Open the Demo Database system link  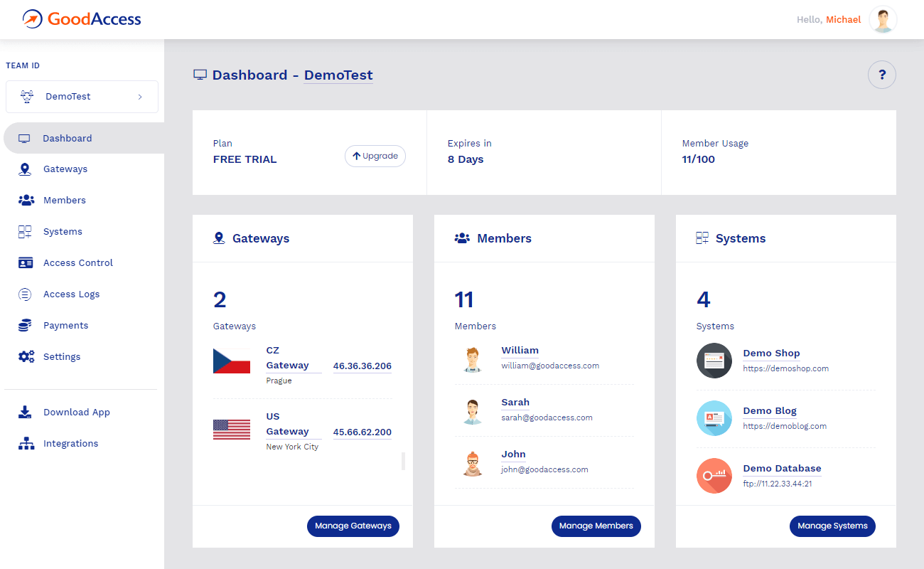(x=782, y=468)
